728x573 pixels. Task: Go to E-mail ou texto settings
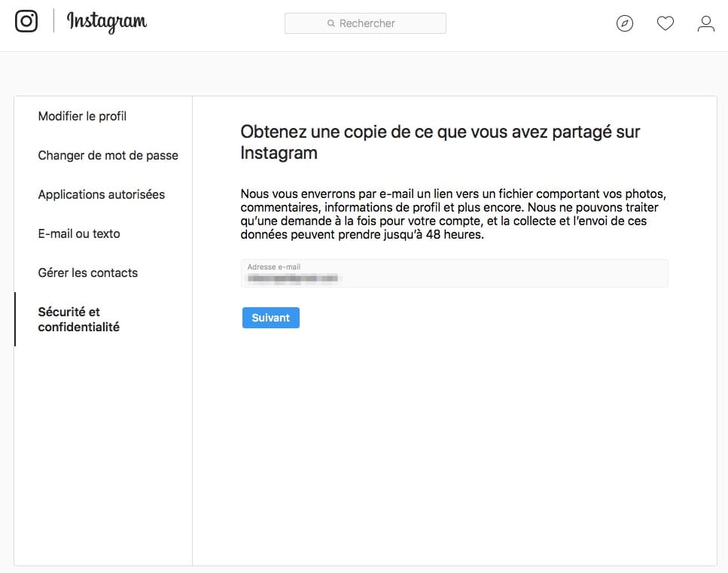pyautogui.click(x=79, y=233)
